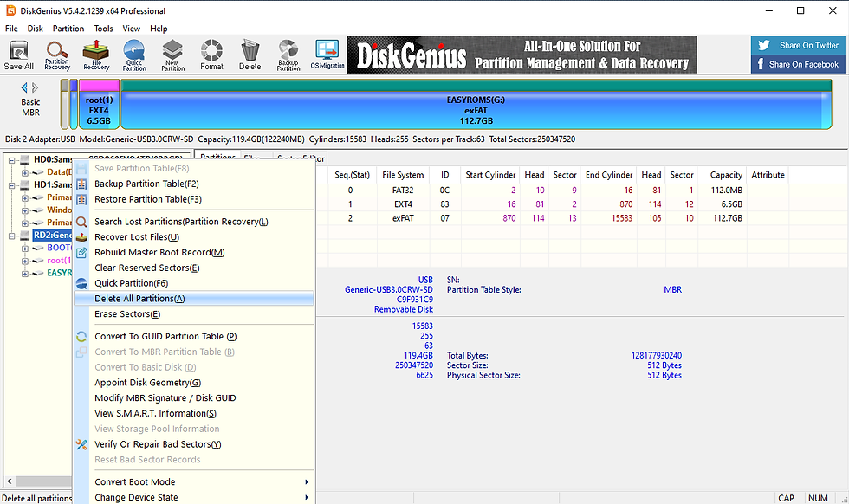Expand the root(1 tree node
Viewport: 849px width, 504px height.
(x=25, y=261)
